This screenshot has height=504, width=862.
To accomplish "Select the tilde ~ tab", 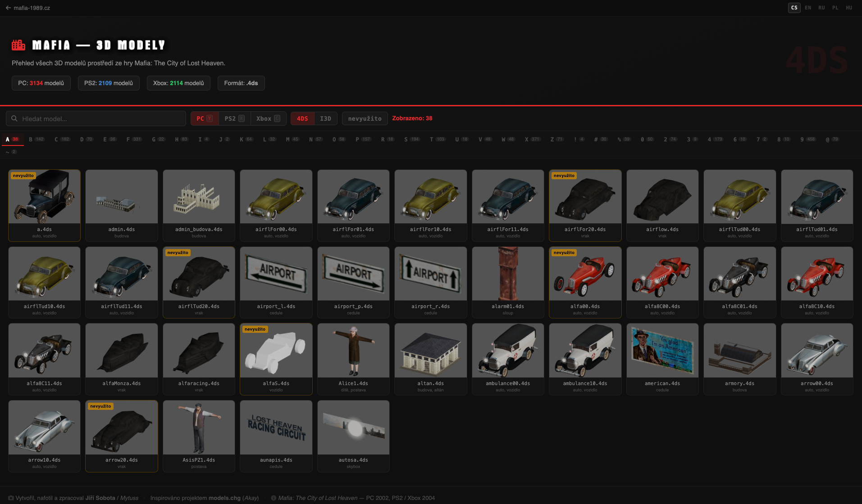I will [11, 152].
